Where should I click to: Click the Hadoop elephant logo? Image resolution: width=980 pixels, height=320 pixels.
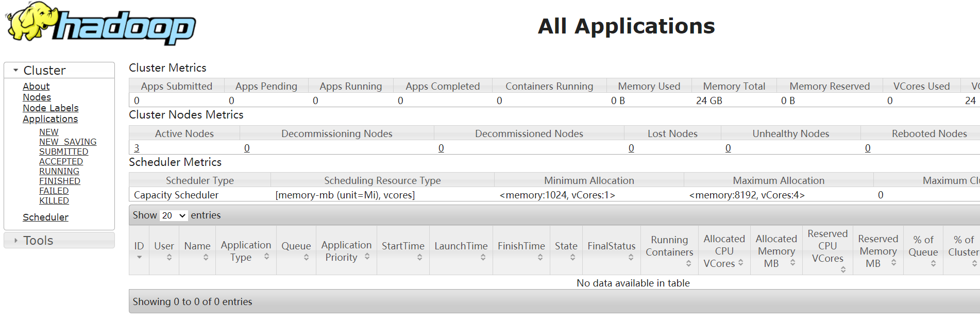(101, 24)
